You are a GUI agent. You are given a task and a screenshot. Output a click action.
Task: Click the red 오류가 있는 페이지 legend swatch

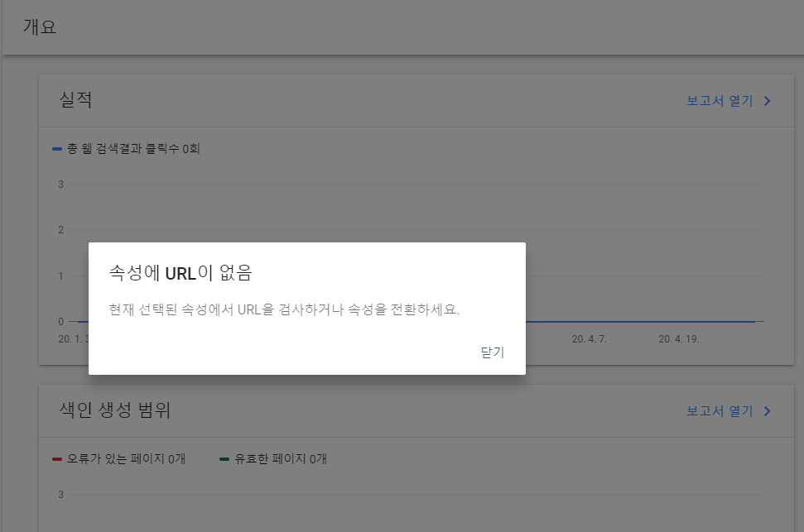point(57,458)
